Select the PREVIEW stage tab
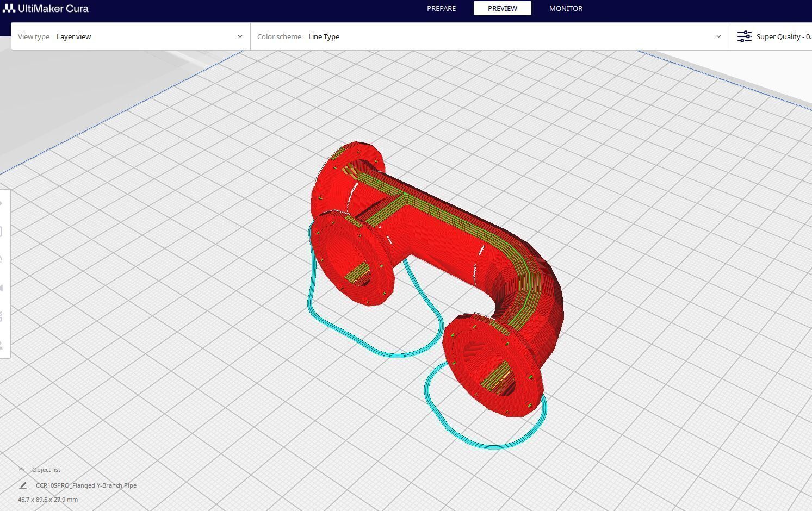 pos(502,8)
